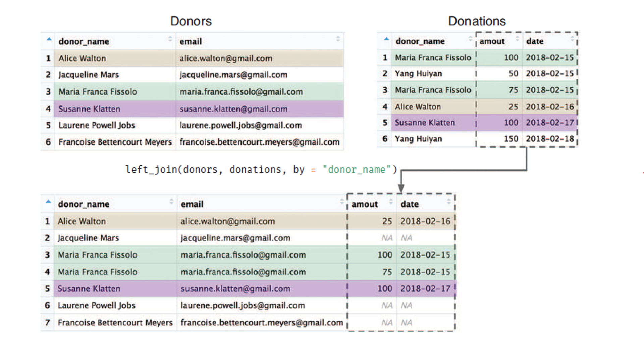Sort joined result table by row index triangle
This screenshot has height=342, width=644.
(x=48, y=202)
